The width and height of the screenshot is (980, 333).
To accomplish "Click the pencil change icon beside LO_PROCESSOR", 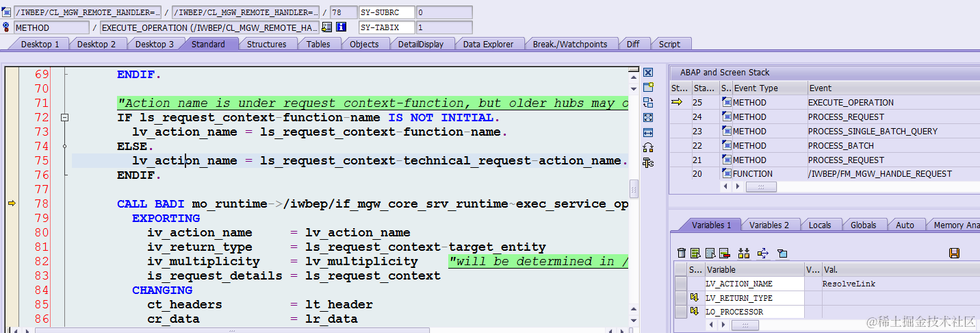I will coord(694,311).
